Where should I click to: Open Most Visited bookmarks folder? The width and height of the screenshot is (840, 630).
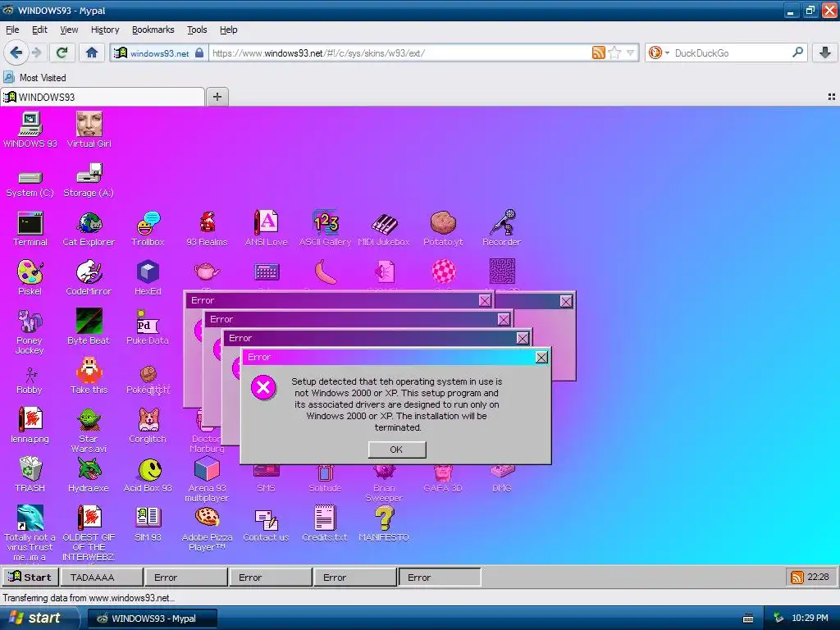(34, 78)
